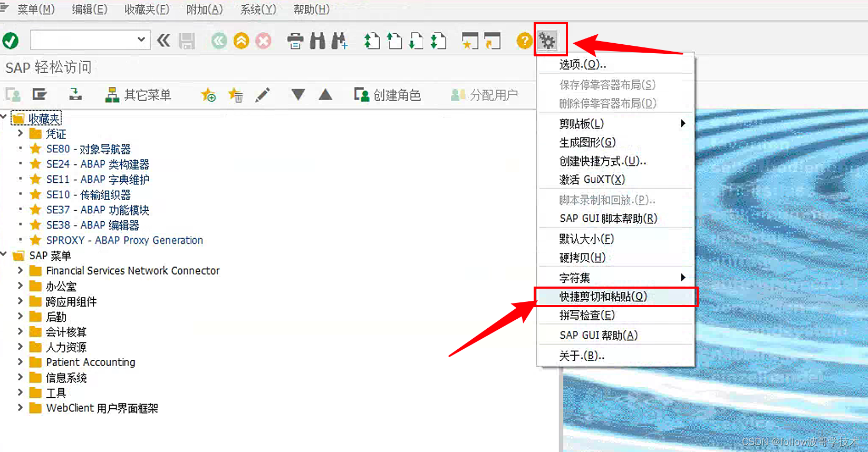Collapse the 收藏夹 tree node
This screenshot has width=868, height=452.
pos(4,116)
